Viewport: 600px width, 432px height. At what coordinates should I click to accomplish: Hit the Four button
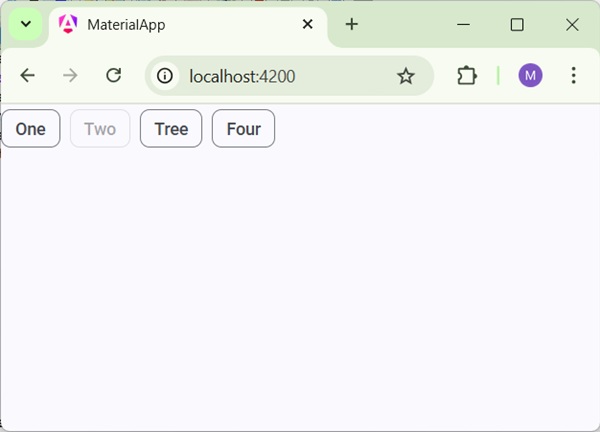243,129
